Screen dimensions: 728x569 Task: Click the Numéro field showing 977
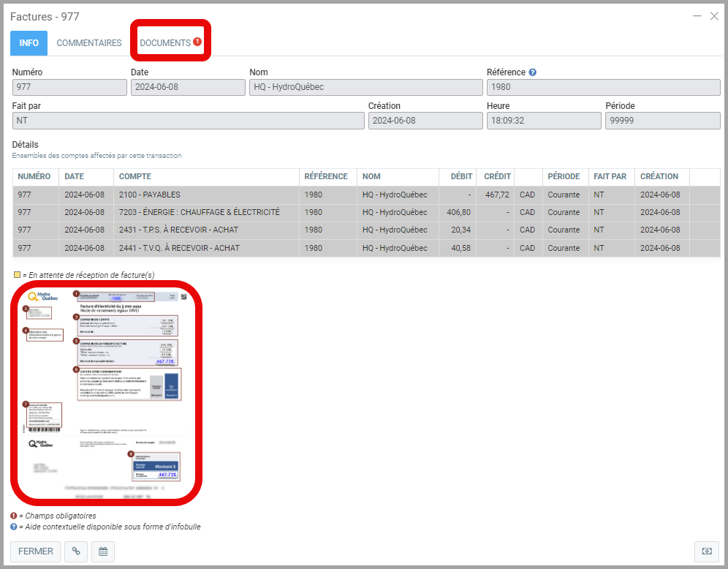click(x=69, y=87)
